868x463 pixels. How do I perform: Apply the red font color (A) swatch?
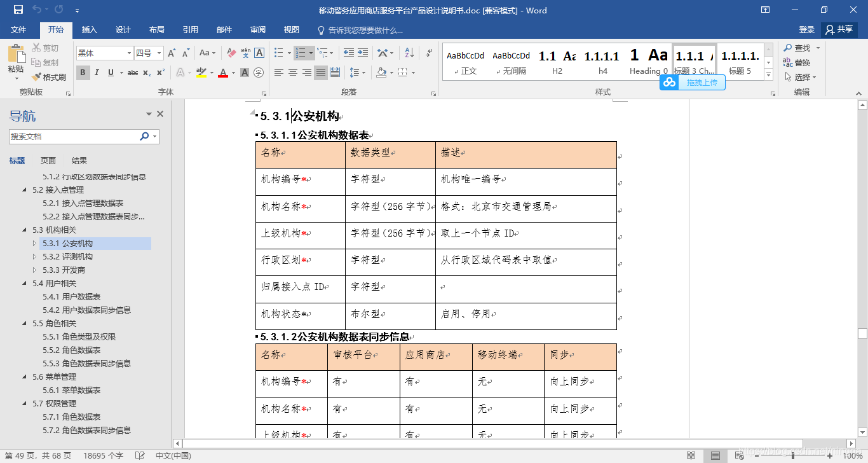click(x=222, y=73)
